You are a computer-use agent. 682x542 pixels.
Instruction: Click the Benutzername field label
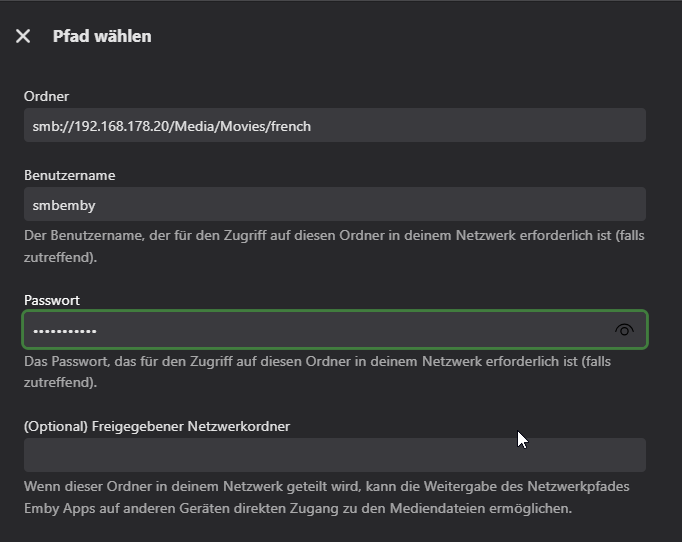point(69,175)
